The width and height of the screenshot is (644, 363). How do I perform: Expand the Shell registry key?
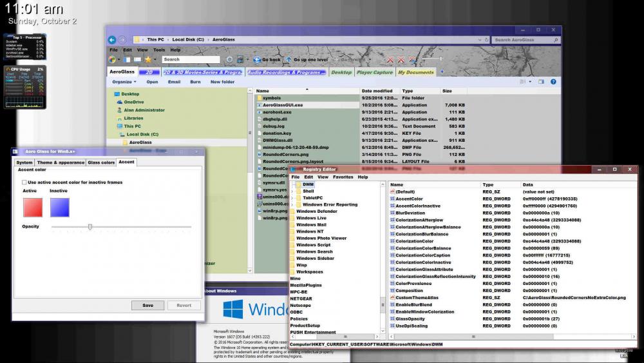[293, 191]
